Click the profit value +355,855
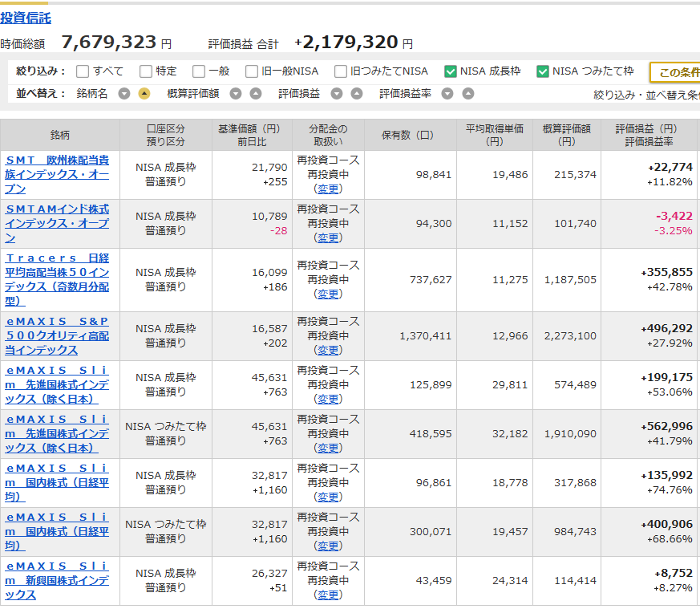 pos(667,272)
